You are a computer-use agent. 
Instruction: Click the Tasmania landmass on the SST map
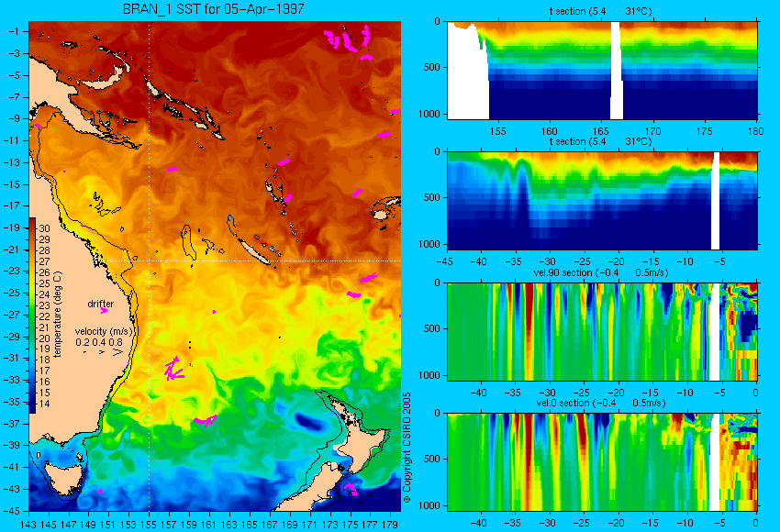point(63,477)
